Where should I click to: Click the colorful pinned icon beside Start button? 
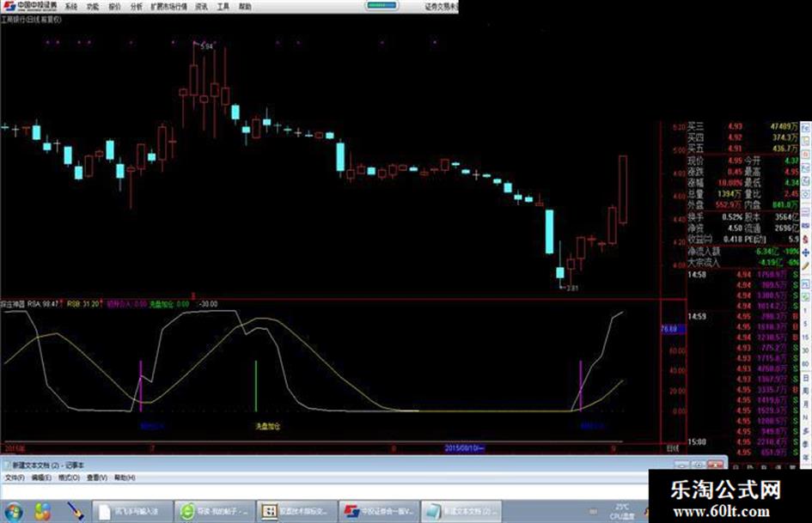pyautogui.click(x=43, y=512)
